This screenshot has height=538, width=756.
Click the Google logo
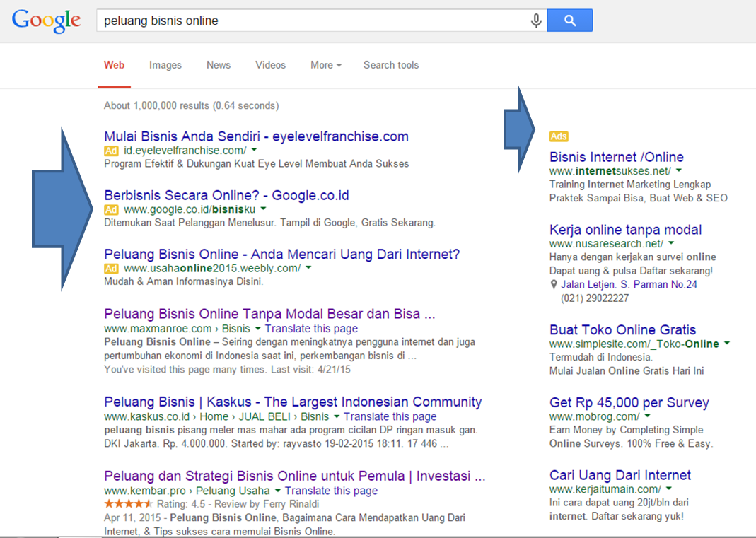tap(46, 21)
